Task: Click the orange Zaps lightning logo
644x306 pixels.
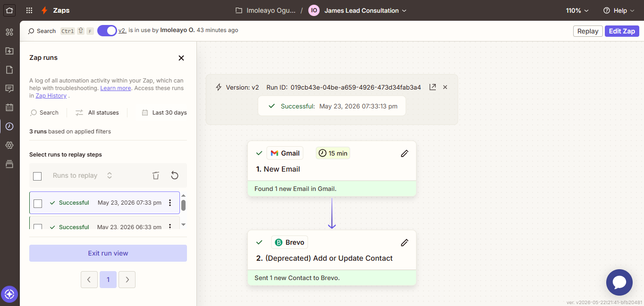Action: pyautogui.click(x=44, y=10)
